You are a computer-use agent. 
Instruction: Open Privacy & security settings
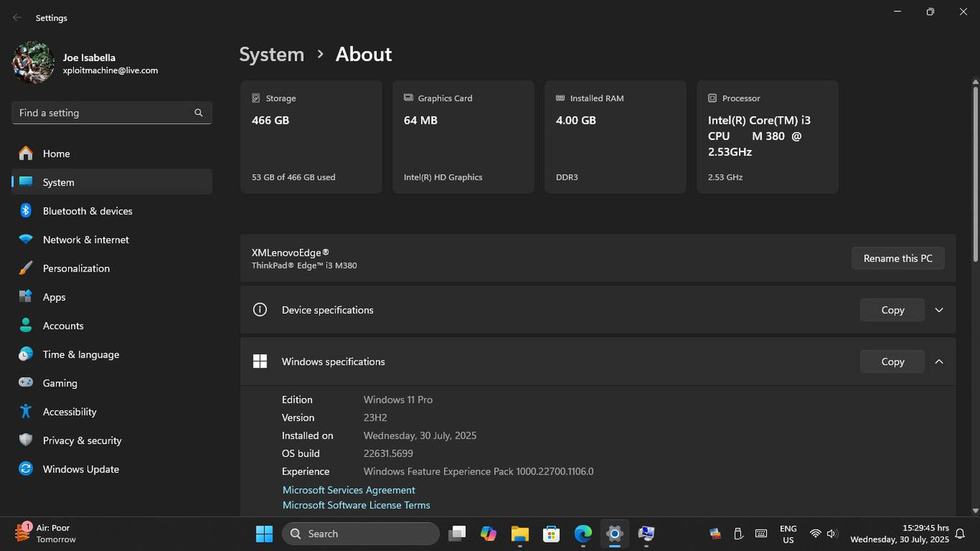(112, 440)
